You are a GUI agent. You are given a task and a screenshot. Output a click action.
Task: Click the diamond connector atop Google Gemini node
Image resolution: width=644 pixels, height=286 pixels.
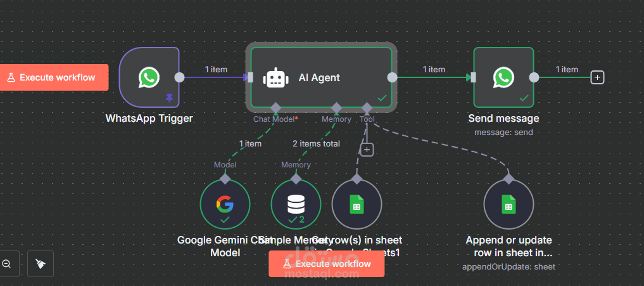(225, 179)
